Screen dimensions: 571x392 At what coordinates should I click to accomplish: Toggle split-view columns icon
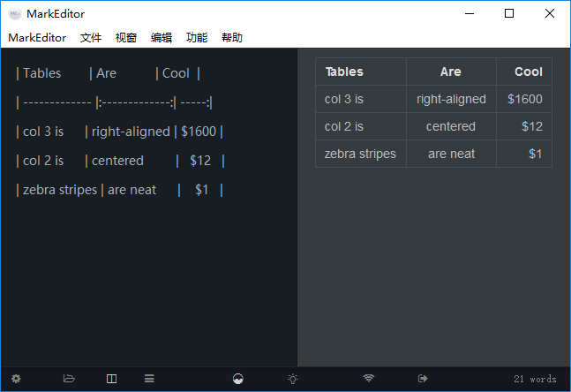click(x=111, y=379)
